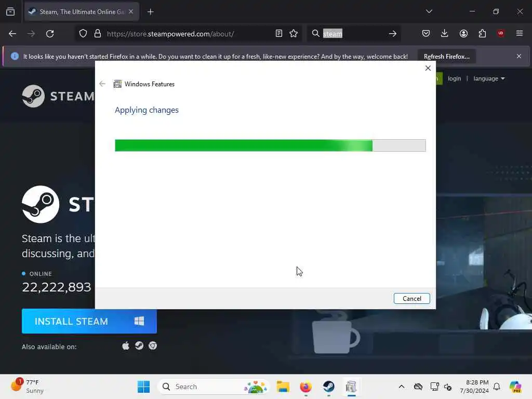Dismiss the Firefox refresh notification bar
This screenshot has height=399, width=532.
pos(519,56)
